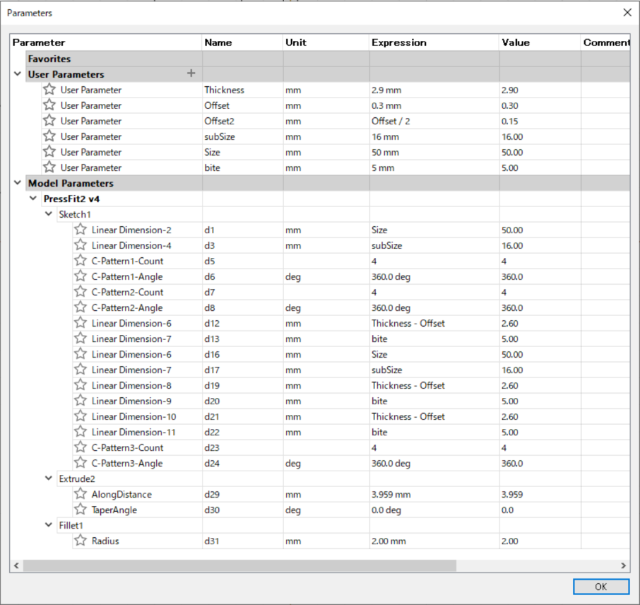Click the 'd21' name cell
This screenshot has width=640, height=605.
click(x=242, y=416)
